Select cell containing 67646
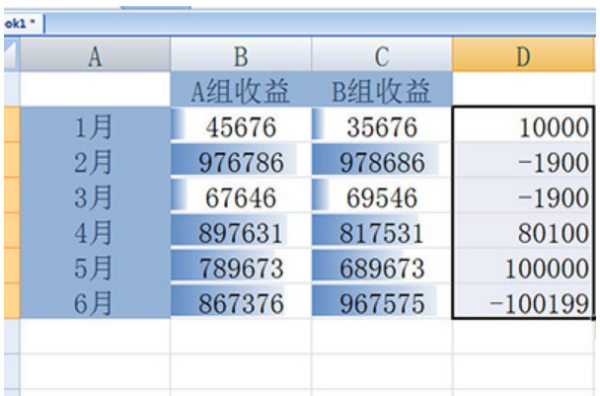This screenshot has height=396, width=600. tap(241, 195)
